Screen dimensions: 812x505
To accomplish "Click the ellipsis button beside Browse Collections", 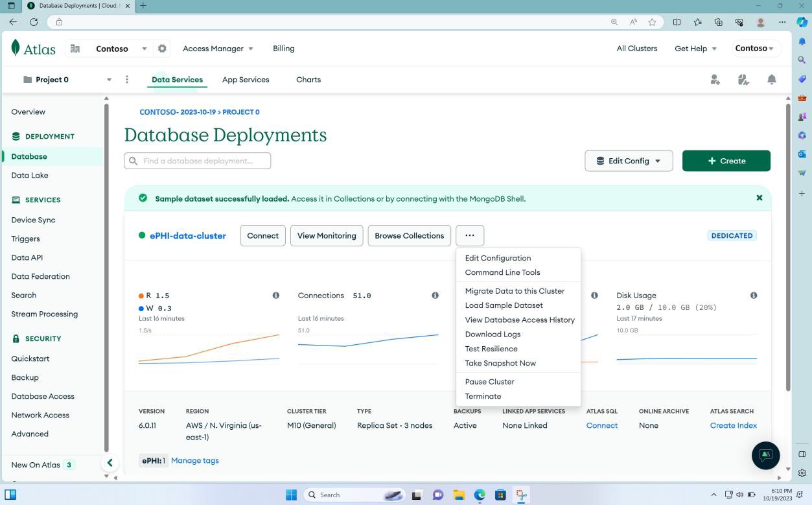I will (470, 235).
